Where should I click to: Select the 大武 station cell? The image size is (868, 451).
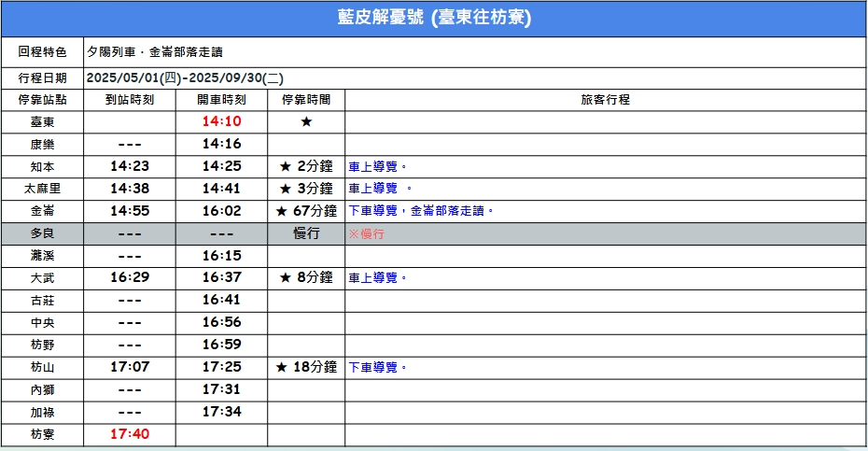42,278
